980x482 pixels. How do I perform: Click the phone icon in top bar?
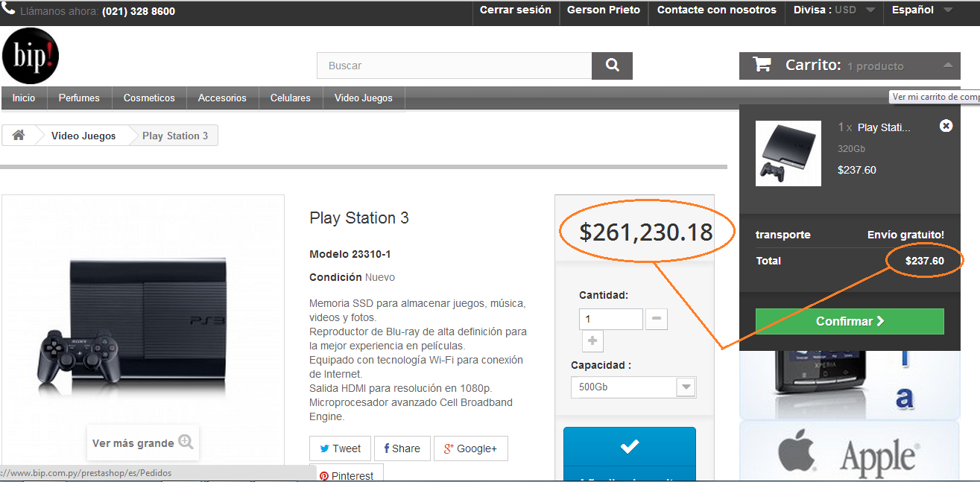click(8, 9)
